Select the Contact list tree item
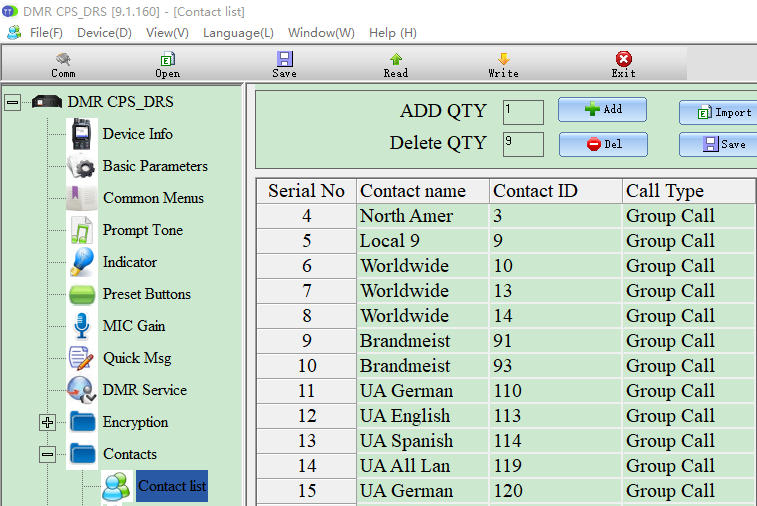757x506 pixels. (x=171, y=486)
